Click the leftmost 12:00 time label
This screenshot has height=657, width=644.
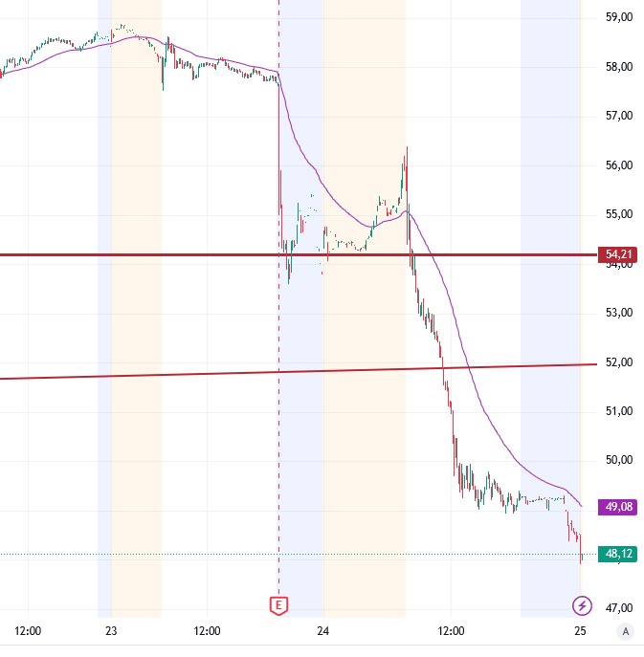coord(29,631)
